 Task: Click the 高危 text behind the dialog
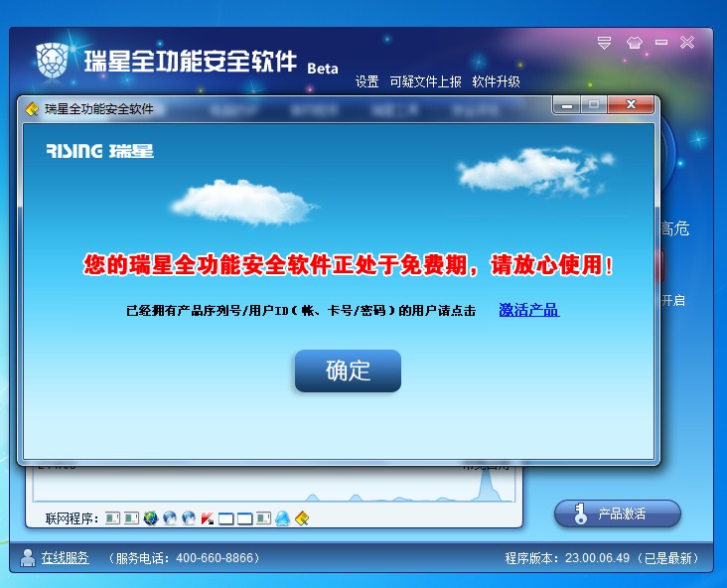pos(675,228)
